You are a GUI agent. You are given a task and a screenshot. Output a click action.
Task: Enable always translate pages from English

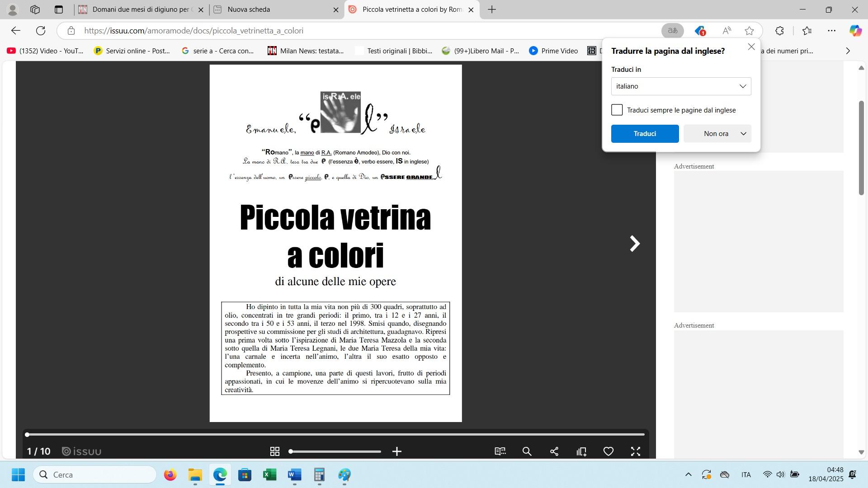(x=617, y=110)
